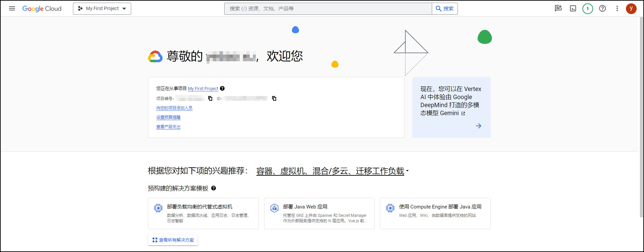Activate the Cloud Shell terminal icon

[x=573, y=9]
